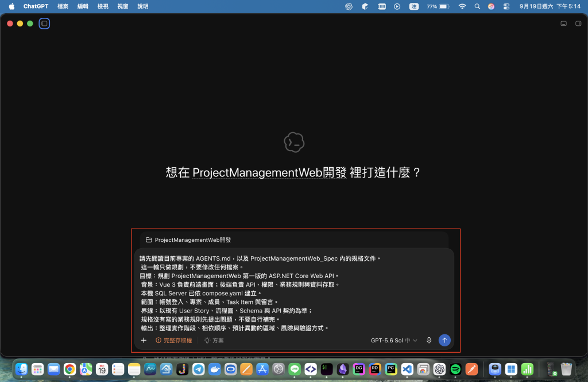Screen dimensions: 588x382
Task: Open Rider from the Dock
Action: [x=375, y=369]
